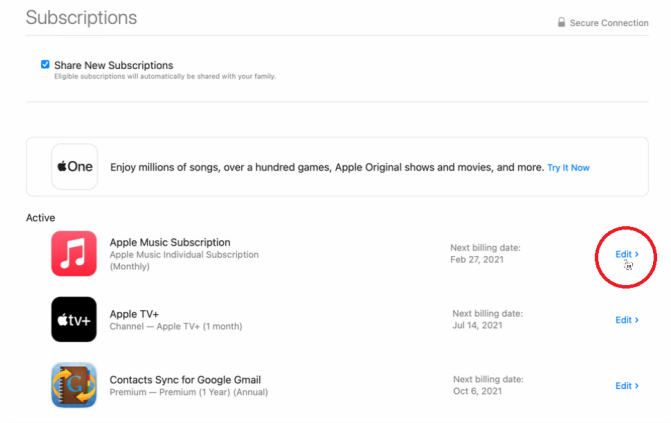Click the Subscriptions page heading
This screenshot has height=423, width=671.
(81, 18)
